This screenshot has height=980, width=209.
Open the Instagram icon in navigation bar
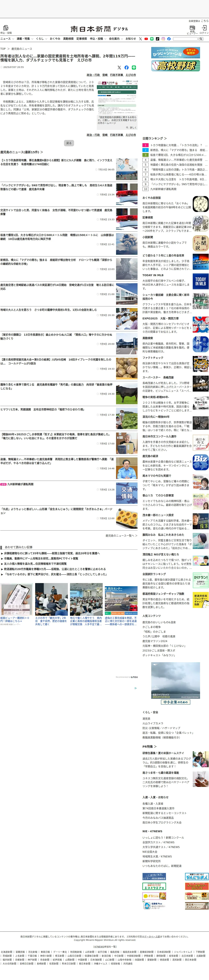pos(163,39)
